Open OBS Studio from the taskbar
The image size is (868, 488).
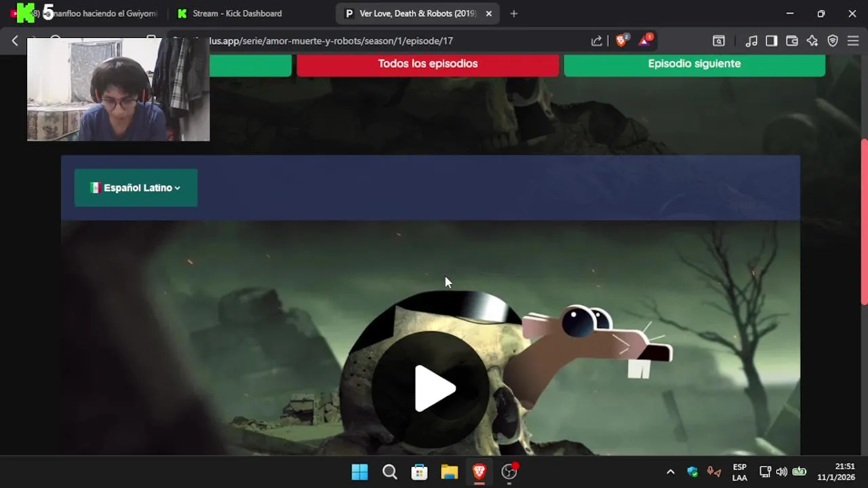pos(509,472)
